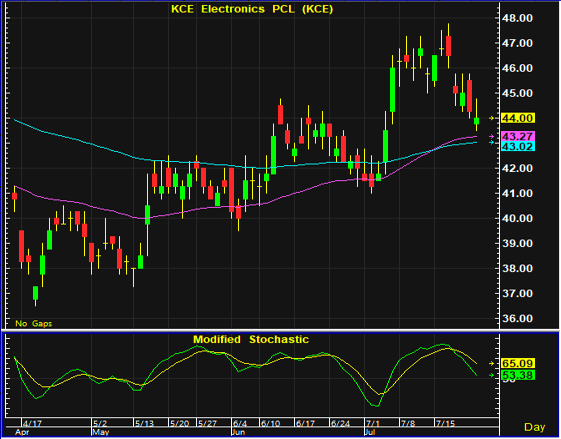
Task: Click the Jul month label
Action: click(371, 432)
